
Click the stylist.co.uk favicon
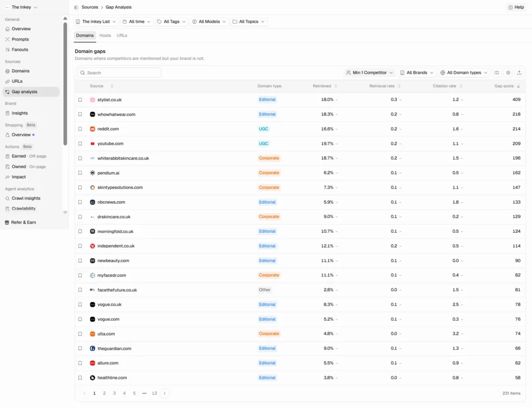point(92,100)
